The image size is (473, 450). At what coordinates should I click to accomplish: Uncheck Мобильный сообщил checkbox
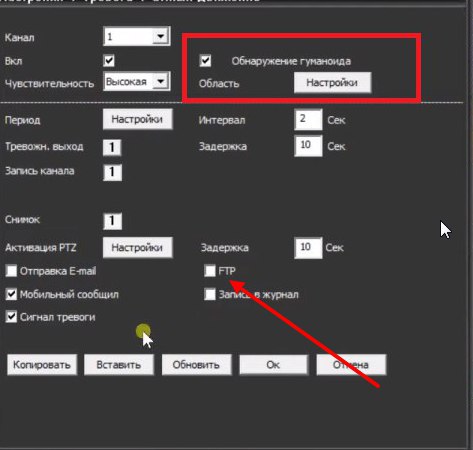click(11, 294)
